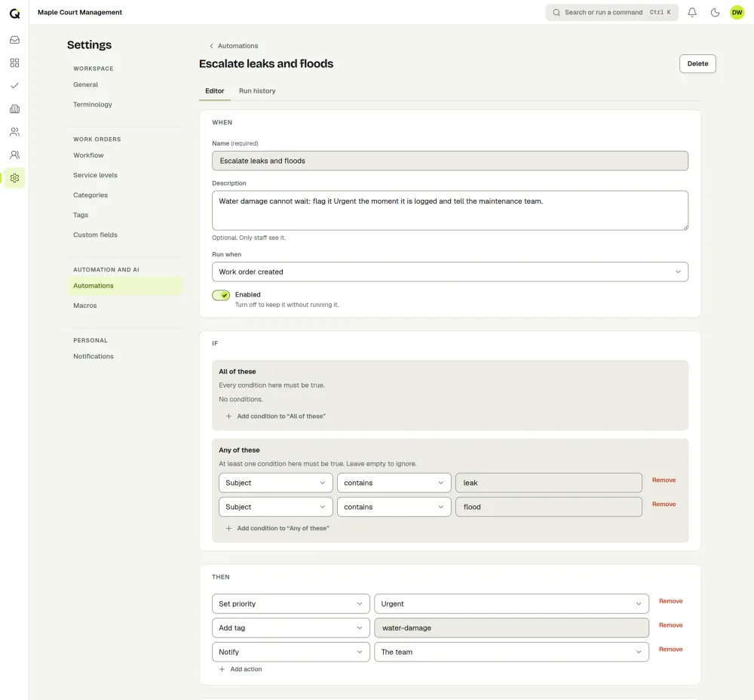The height and width of the screenshot is (700, 754).
Task: Open the Urgent value dropdown
Action: [x=512, y=603]
